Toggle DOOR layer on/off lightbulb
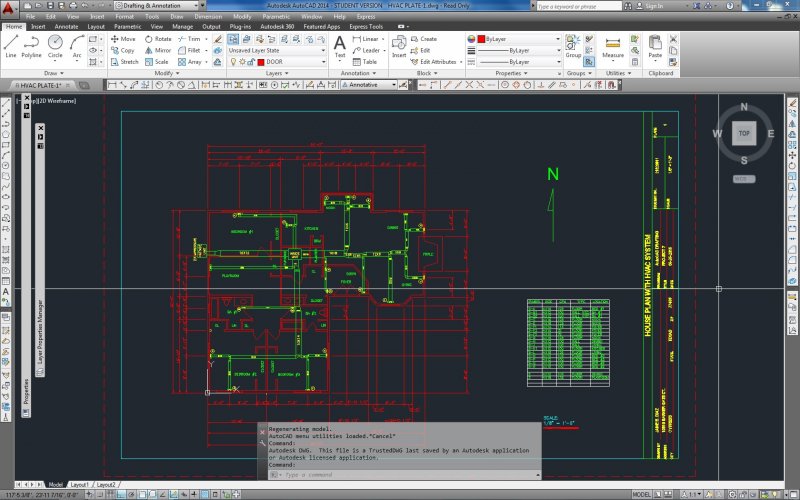Image resolution: width=800 pixels, height=500 pixels. click(x=233, y=62)
